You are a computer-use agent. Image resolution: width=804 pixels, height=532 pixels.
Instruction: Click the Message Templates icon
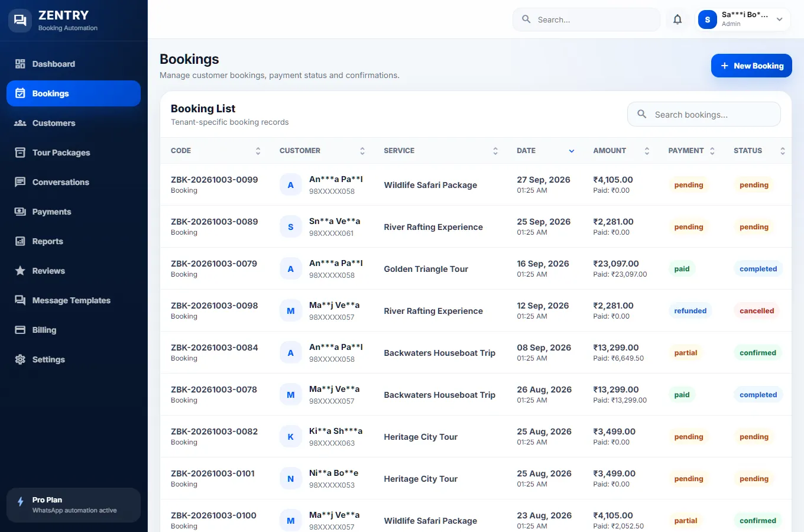[x=20, y=300]
